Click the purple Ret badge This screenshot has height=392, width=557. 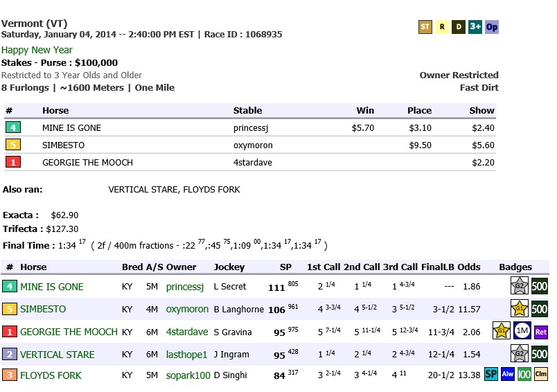coord(541,331)
